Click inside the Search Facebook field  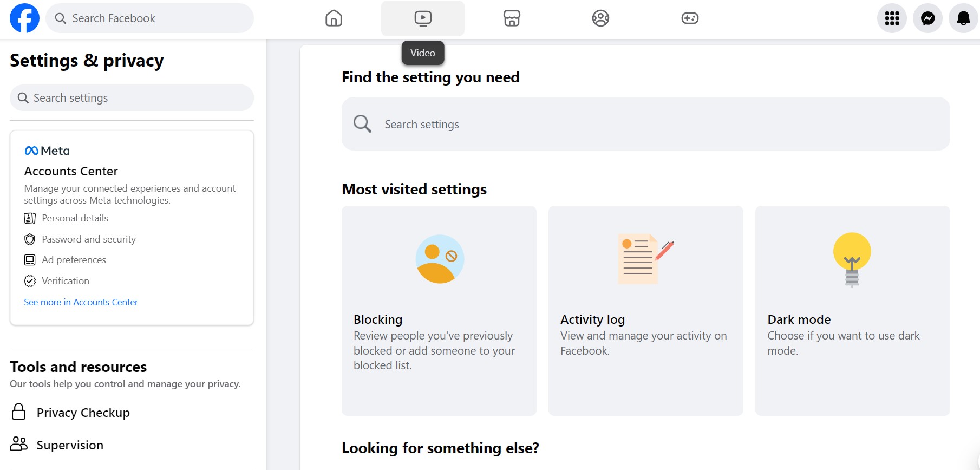149,18
